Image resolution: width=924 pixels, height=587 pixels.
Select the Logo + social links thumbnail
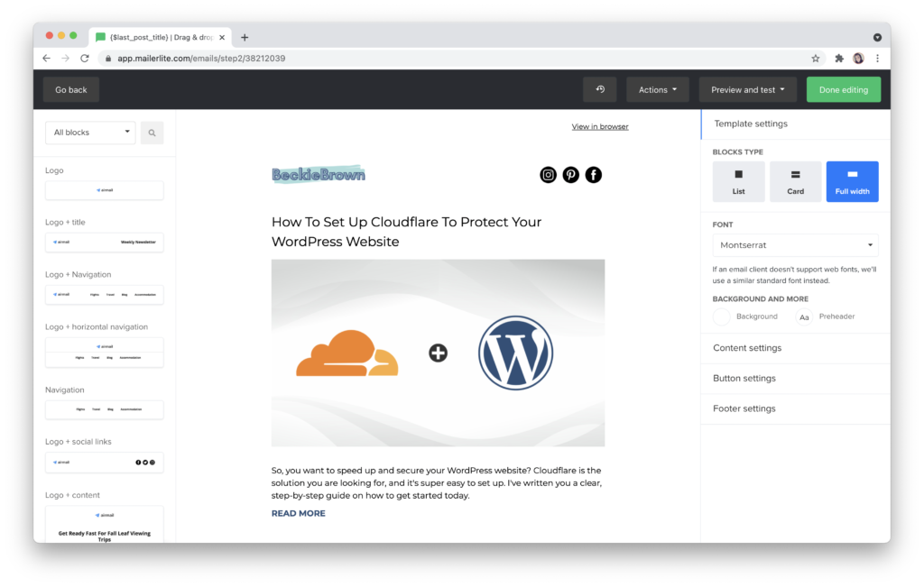tap(105, 463)
